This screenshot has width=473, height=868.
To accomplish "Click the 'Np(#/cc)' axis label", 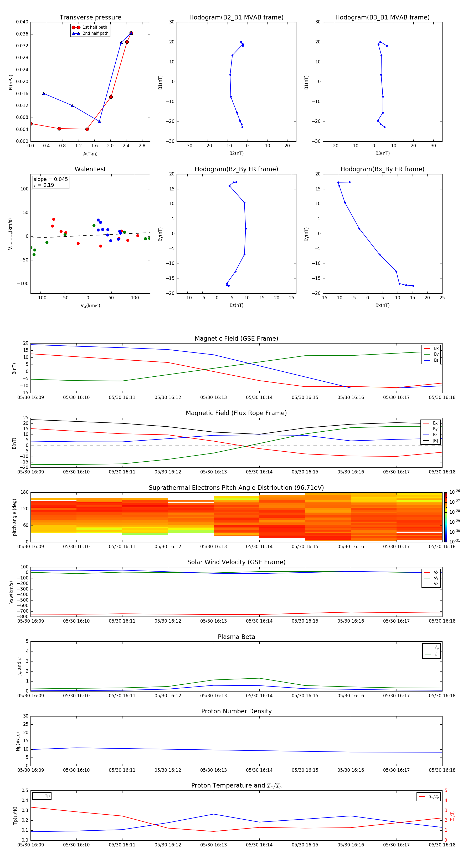I will point(18,741).
